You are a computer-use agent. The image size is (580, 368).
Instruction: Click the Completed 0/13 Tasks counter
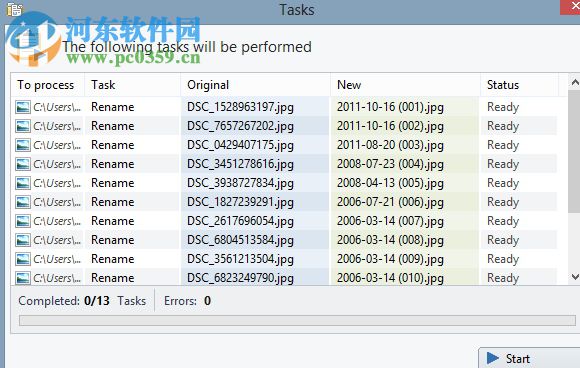pos(82,301)
